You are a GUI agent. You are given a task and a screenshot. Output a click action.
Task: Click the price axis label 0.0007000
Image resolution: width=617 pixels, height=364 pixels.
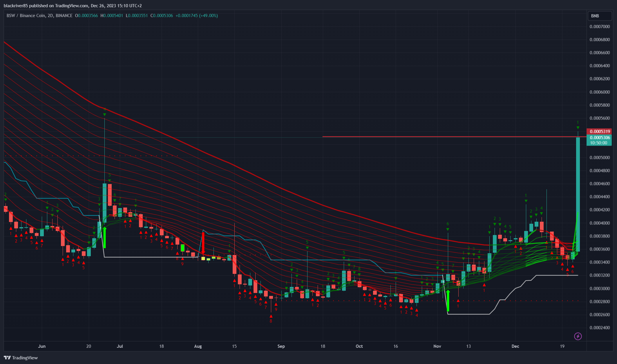pyautogui.click(x=600, y=27)
